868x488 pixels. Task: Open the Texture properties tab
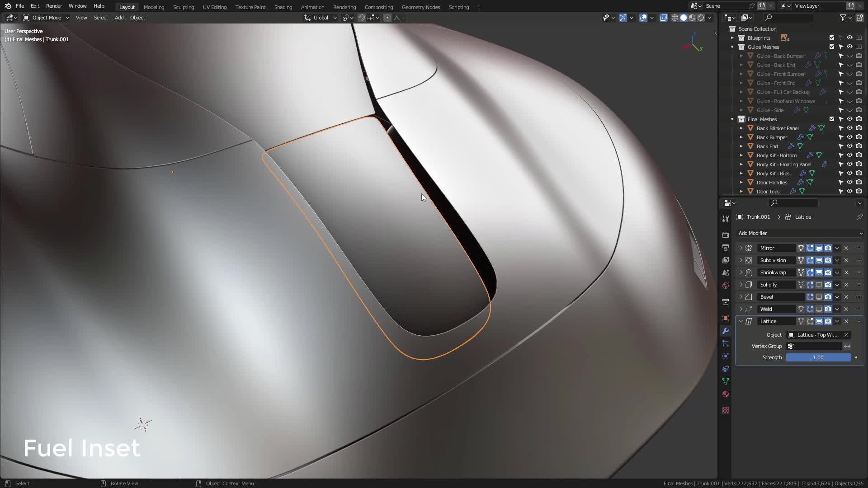[x=726, y=410]
